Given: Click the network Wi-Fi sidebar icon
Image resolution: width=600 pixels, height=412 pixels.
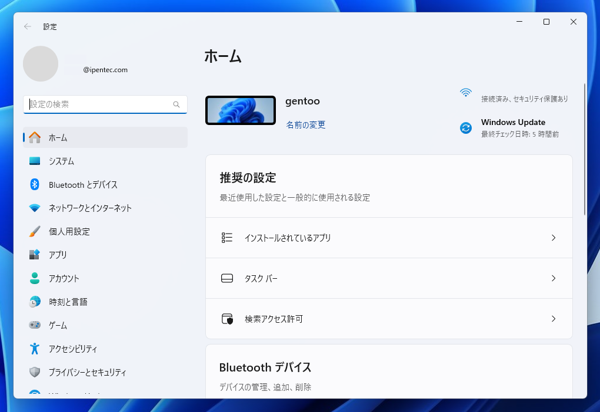Looking at the screenshot, I should 35,208.
